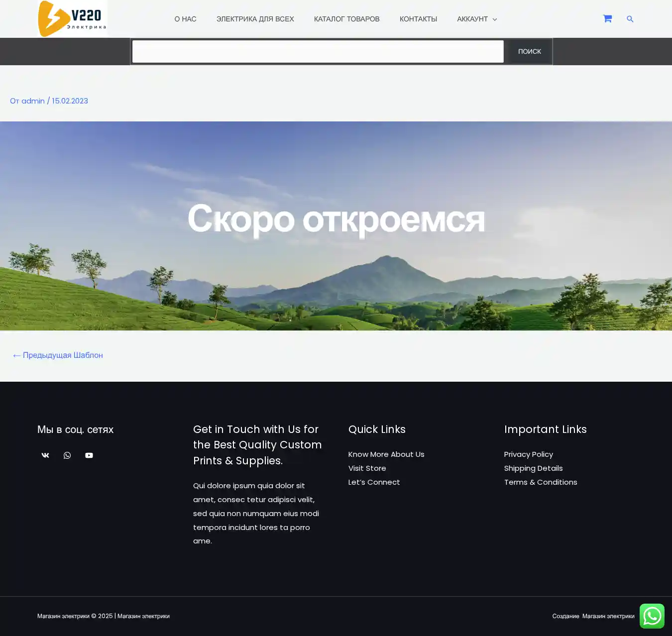Open the VK social network icon

pyautogui.click(x=45, y=455)
